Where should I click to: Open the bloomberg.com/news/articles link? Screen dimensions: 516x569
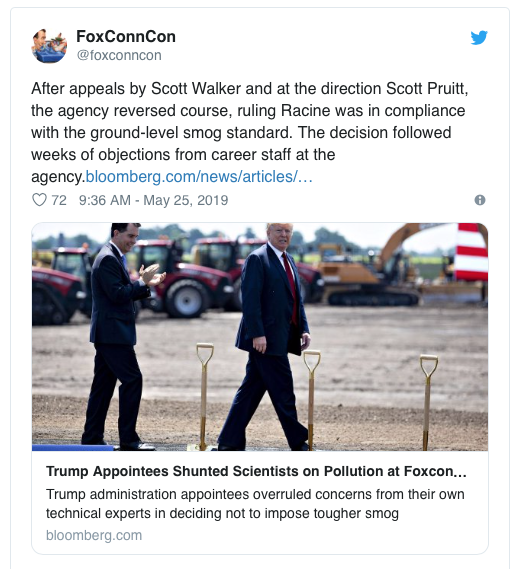199,177
